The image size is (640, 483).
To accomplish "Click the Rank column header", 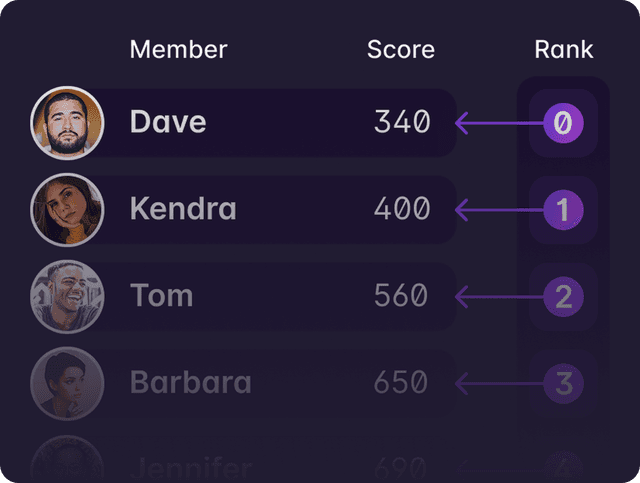I will [564, 49].
